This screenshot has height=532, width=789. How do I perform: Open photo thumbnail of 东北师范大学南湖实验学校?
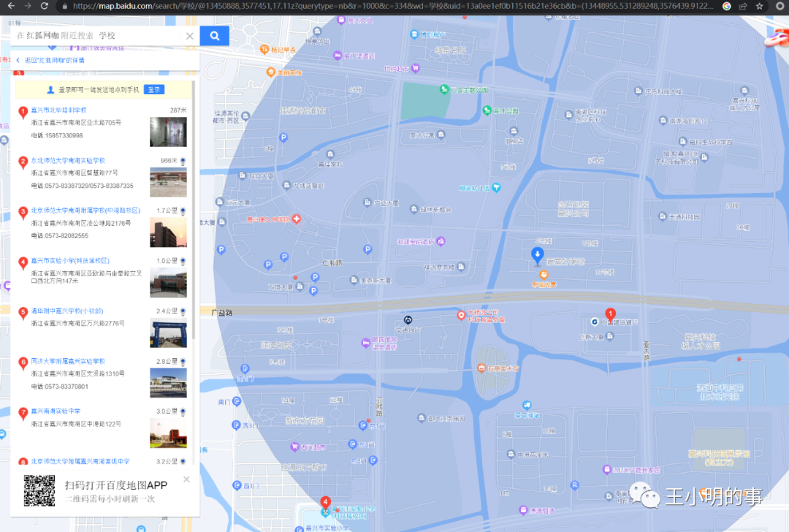[x=168, y=182]
